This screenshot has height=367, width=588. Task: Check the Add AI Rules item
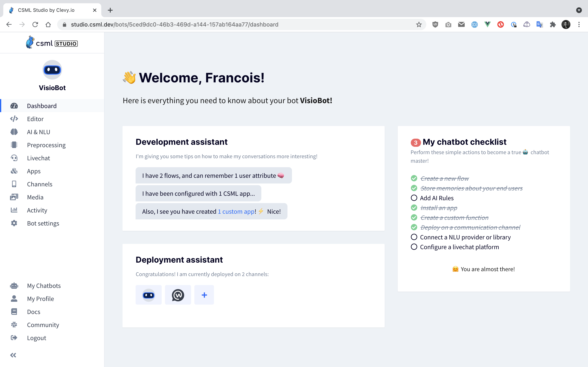pos(414,198)
